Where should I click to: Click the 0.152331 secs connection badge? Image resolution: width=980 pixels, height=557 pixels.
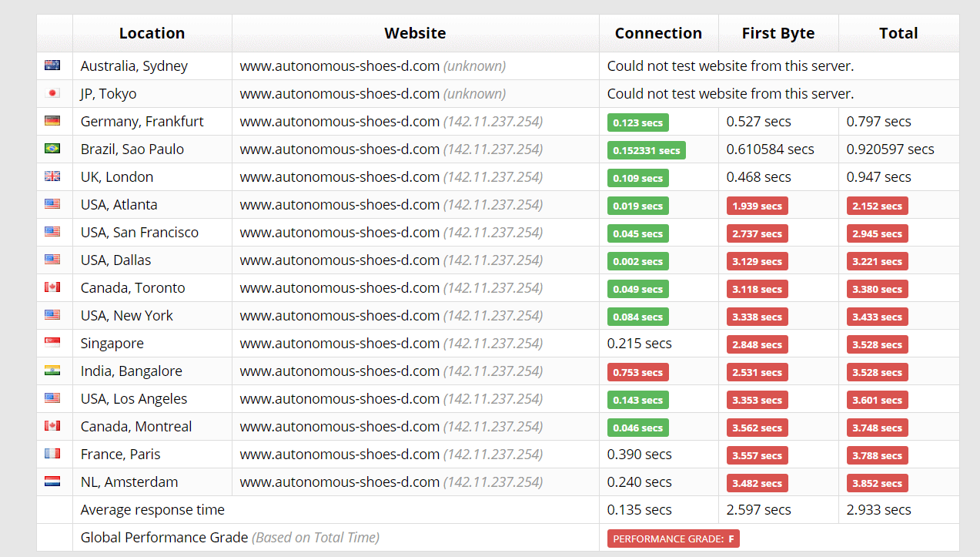coord(647,150)
